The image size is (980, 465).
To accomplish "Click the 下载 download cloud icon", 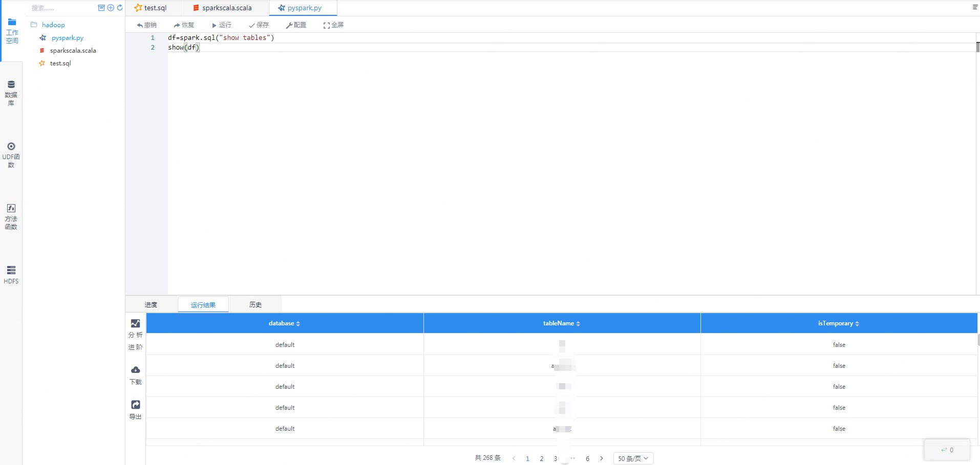I will (x=135, y=370).
